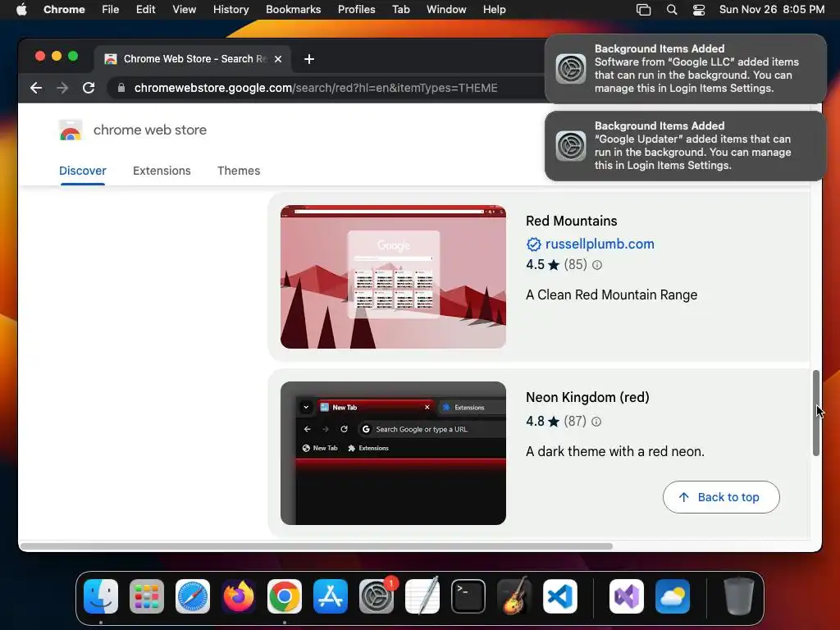This screenshot has height=630, width=840.
Task: Open Control Center in the menu bar
Action: (699, 10)
